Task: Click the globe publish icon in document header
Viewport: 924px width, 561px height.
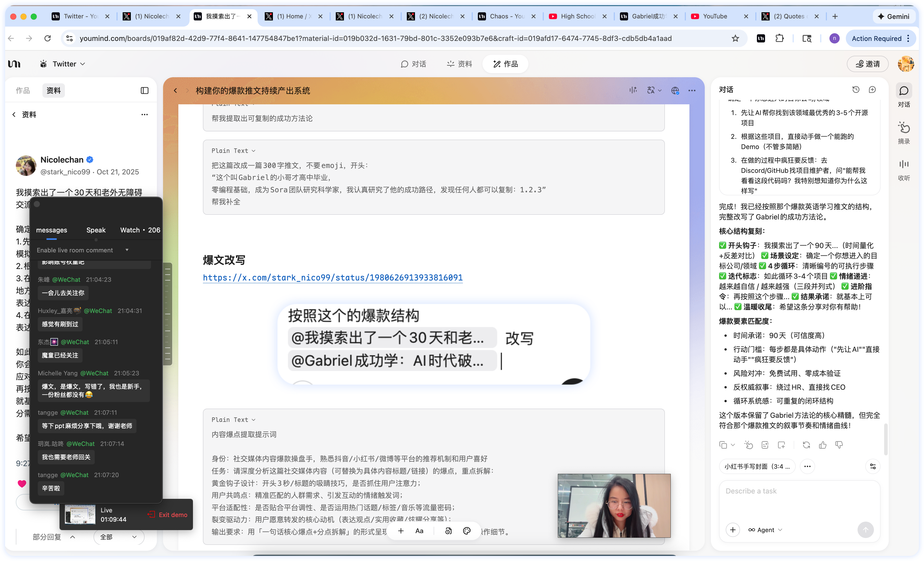Action: [x=675, y=91]
